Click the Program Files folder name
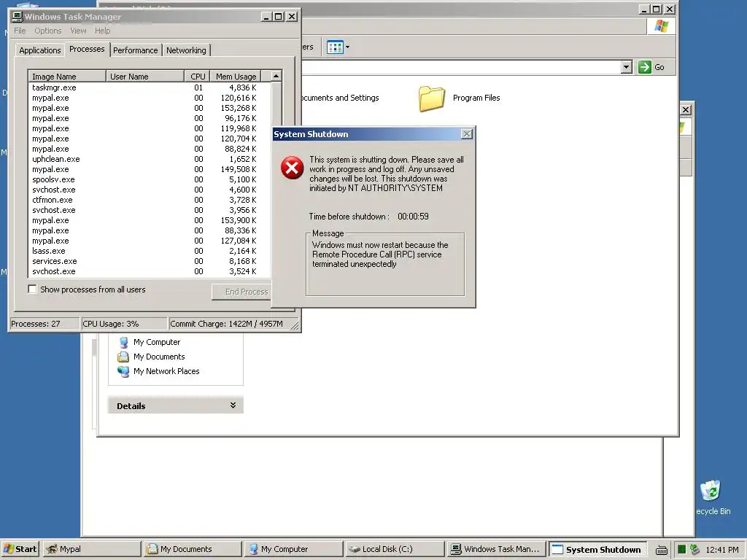747x560 pixels. click(x=476, y=98)
